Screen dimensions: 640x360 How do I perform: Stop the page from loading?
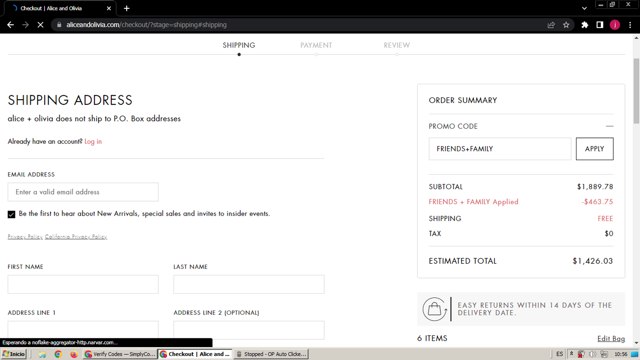click(40, 25)
